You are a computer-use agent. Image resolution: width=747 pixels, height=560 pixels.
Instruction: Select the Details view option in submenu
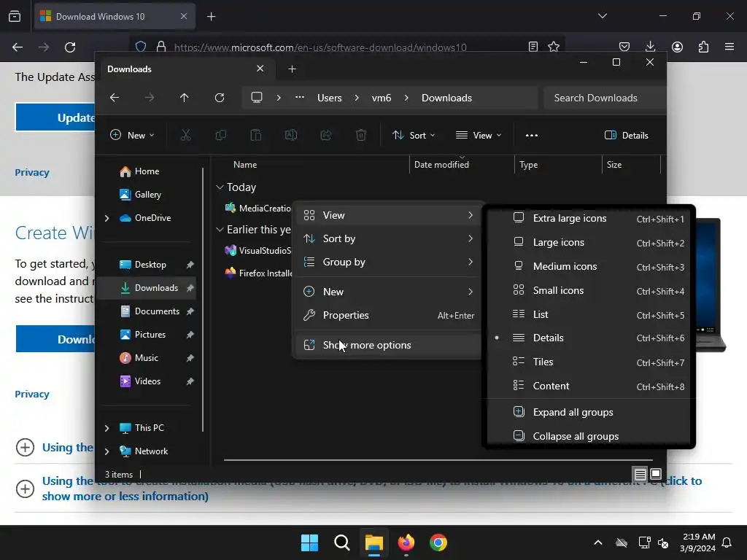(589, 338)
